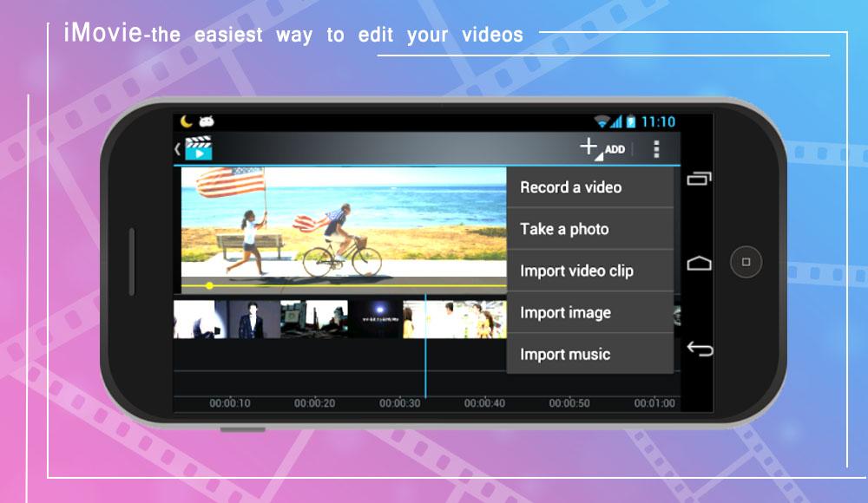Select the dark room clip thumbnail
This screenshot has height=503, width=868.
coord(314,319)
